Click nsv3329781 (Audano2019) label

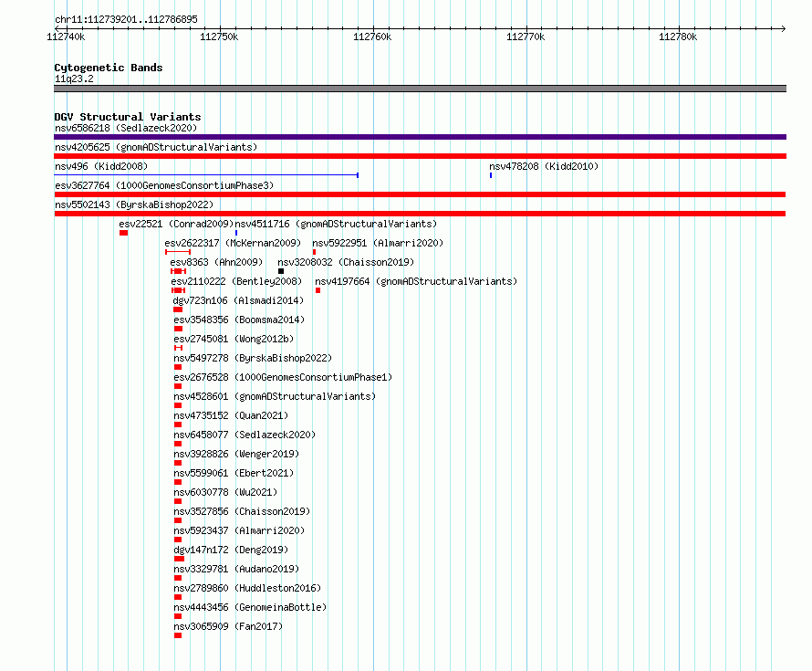(236, 569)
